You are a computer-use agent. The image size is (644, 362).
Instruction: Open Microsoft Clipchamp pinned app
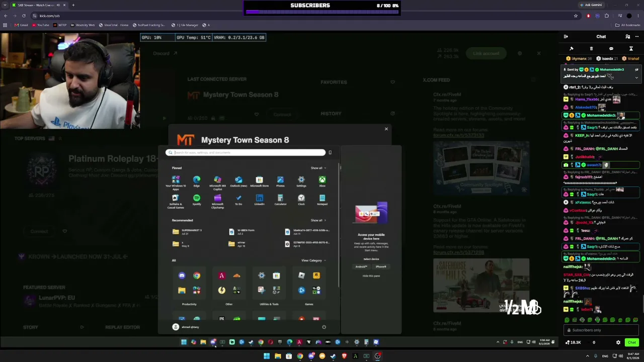pos(217,201)
